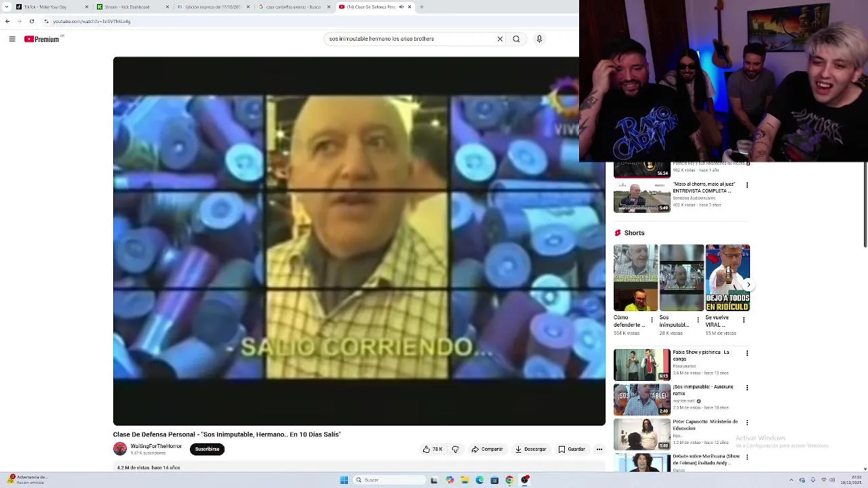Click the main video player frame

point(359,241)
